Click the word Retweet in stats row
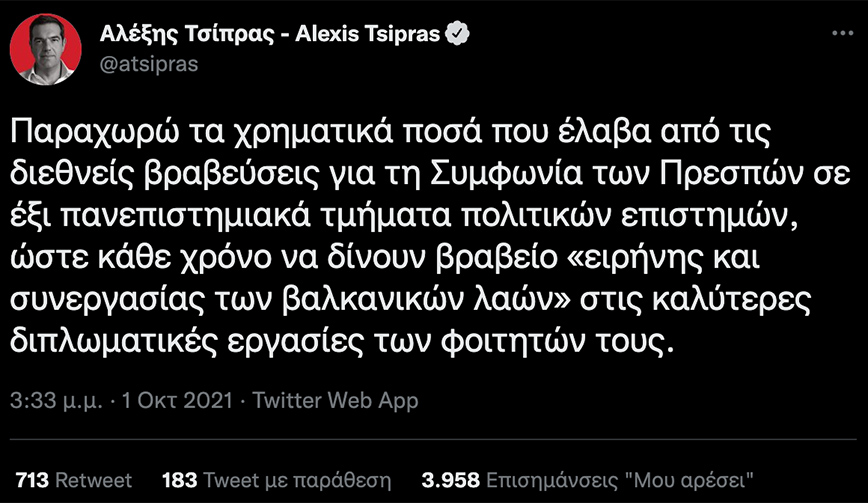 click(x=93, y=478)
